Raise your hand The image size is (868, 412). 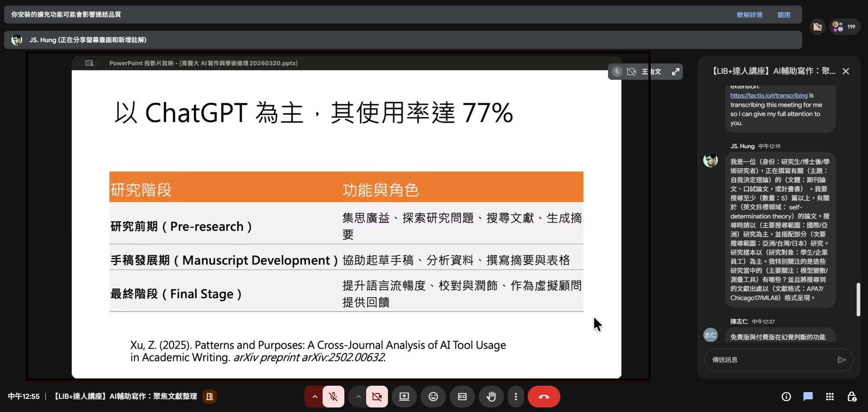tap(491, 397)
